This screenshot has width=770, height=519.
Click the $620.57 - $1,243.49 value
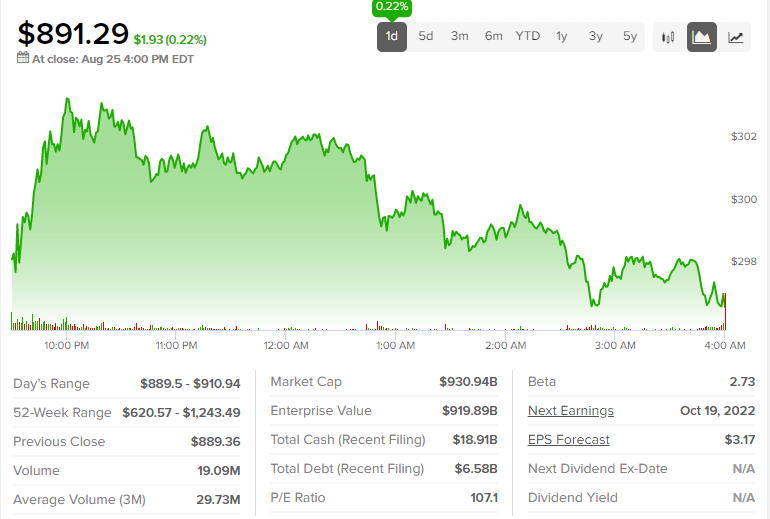pyautogui.click(x=181, y=412)
